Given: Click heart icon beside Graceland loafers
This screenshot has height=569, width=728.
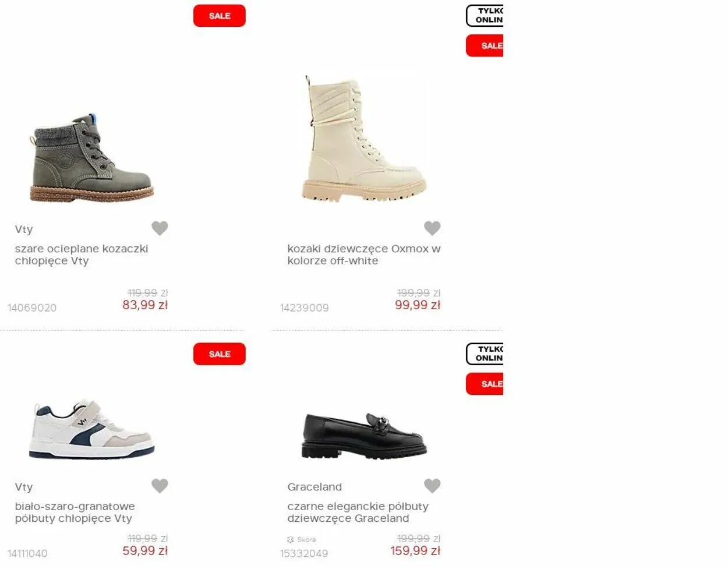Looking at the screenshot, I should point(432,486).
